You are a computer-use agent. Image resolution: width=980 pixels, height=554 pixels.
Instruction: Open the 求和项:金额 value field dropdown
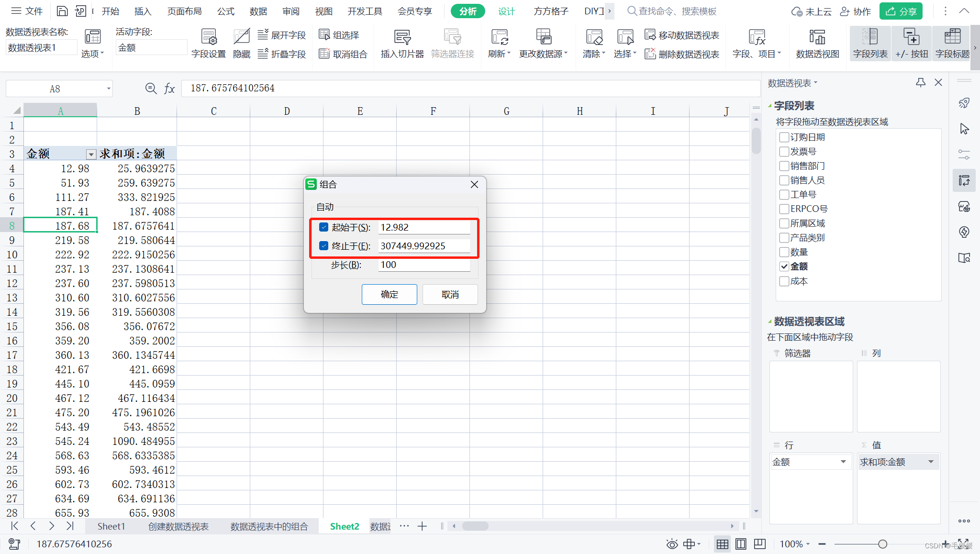[x=931, y=462]
